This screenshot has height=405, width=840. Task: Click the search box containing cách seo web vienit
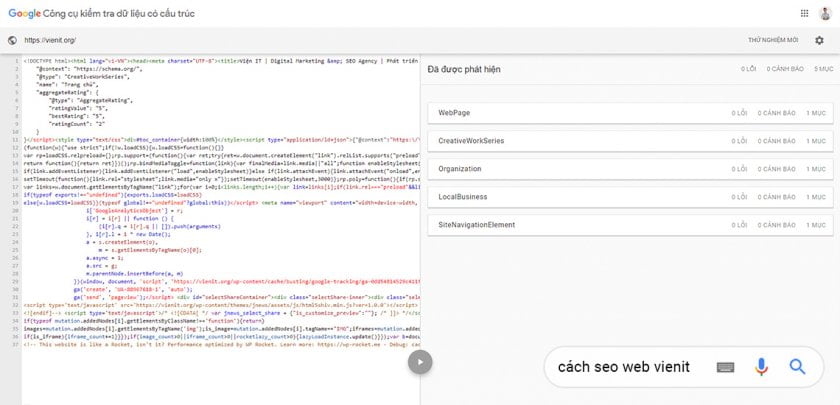click(683, 366)
